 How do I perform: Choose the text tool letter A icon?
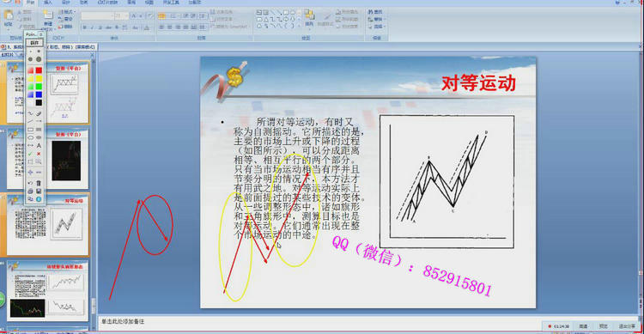(39, 145)
